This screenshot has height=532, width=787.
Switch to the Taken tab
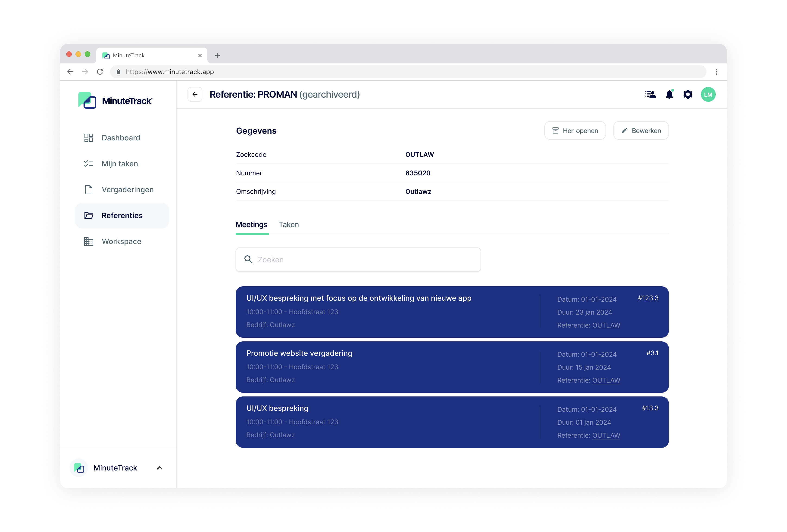(289, 225)
